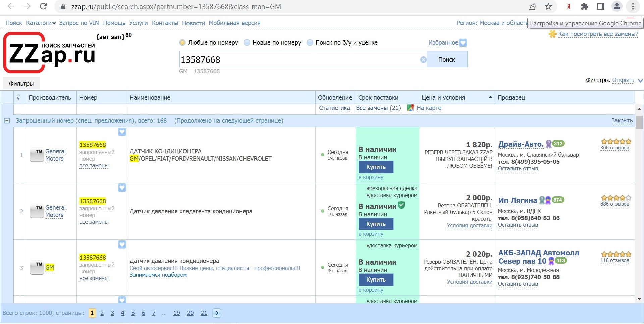
Task: Click the star rating of Ип Лягина
Action: [616, 198]
